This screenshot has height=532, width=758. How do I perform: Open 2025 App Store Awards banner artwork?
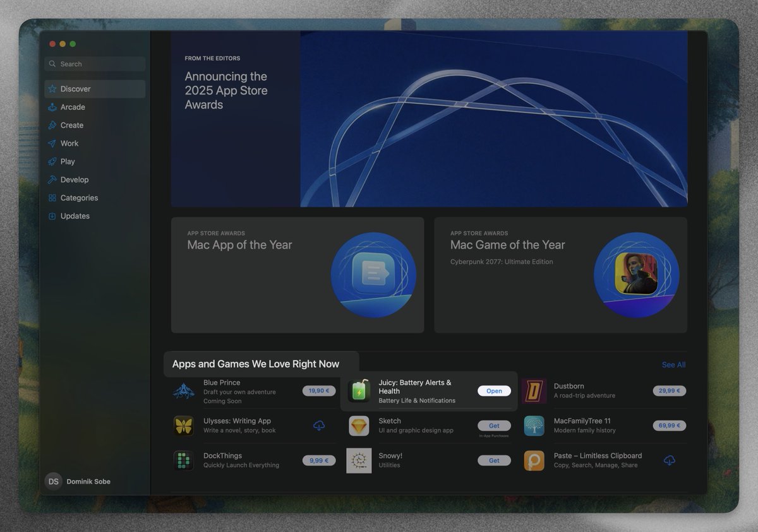[x=494, y=119]
